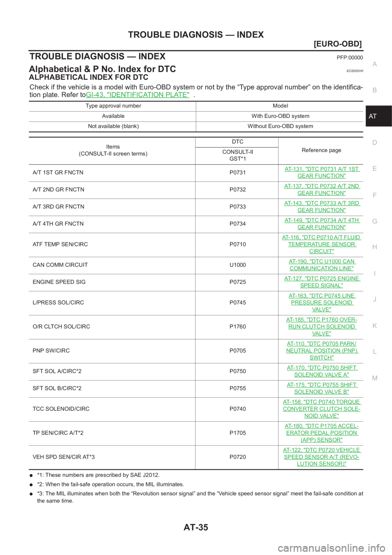Click the DTC code P0745
This screenshot has width=392, height=555.
tap(238, 303)
